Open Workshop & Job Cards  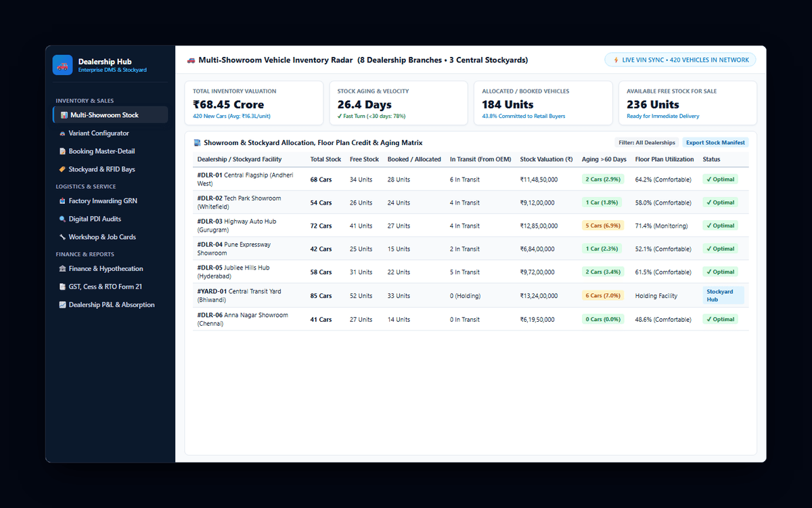click(110, 237)
